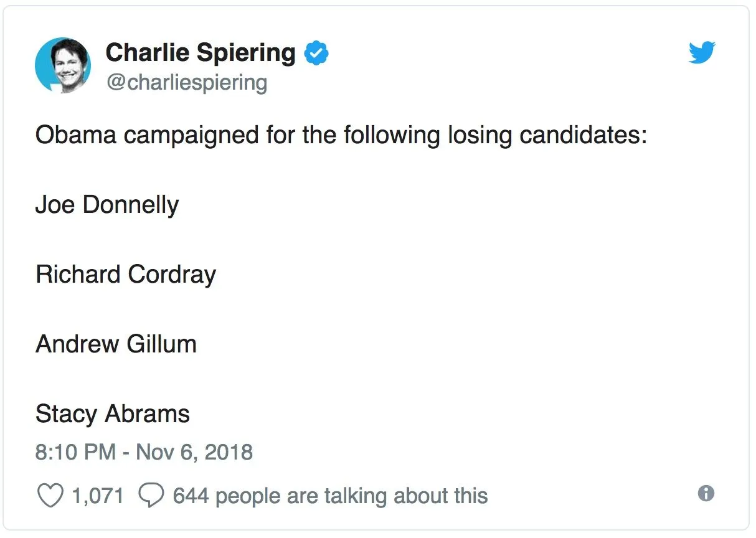This screenshot has height=538, width=756.
Task: Open "644 people are talking about this"
Action: (x=330, y=496)
